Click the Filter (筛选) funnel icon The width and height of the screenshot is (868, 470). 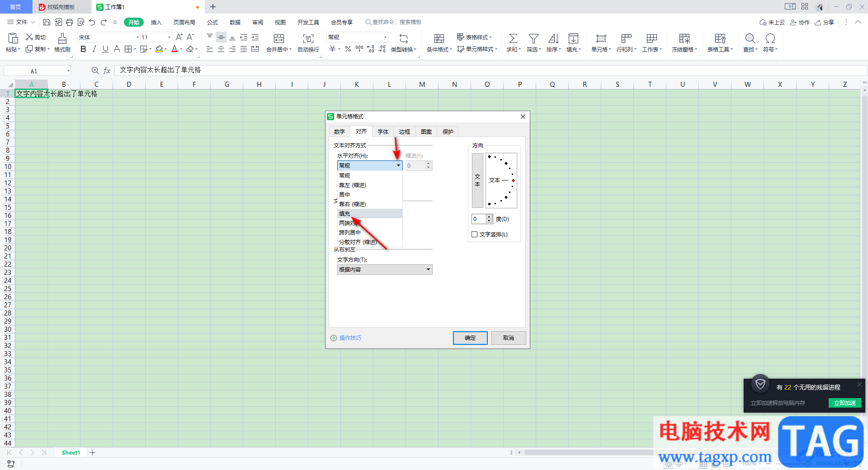(x=533, y=38)
